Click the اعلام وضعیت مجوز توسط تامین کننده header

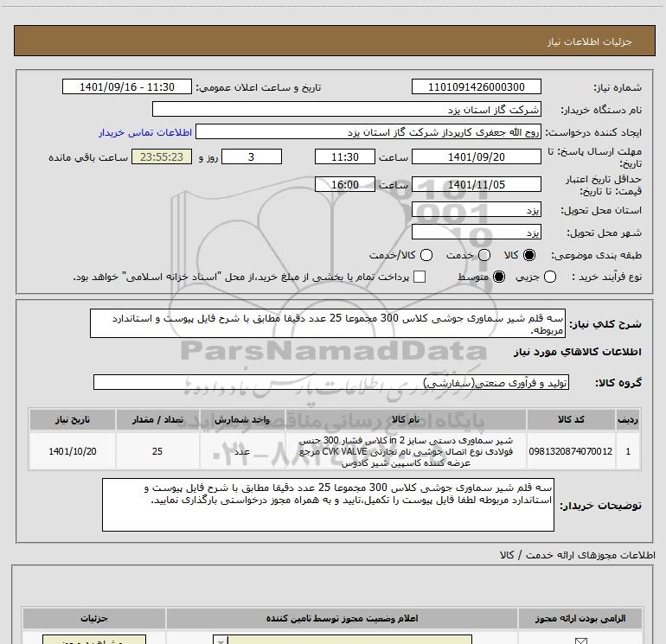click(342, 618)
